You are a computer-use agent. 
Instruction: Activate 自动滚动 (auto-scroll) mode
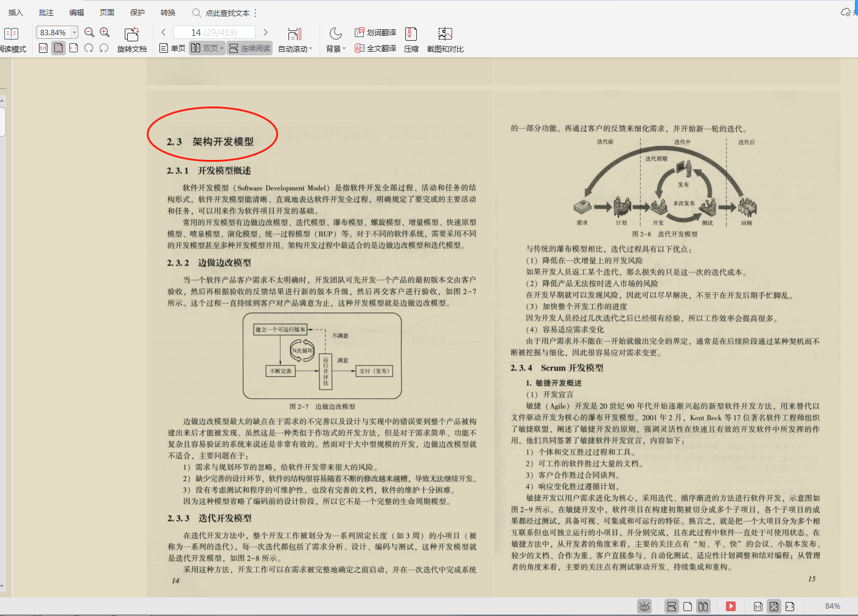point(292,38)
